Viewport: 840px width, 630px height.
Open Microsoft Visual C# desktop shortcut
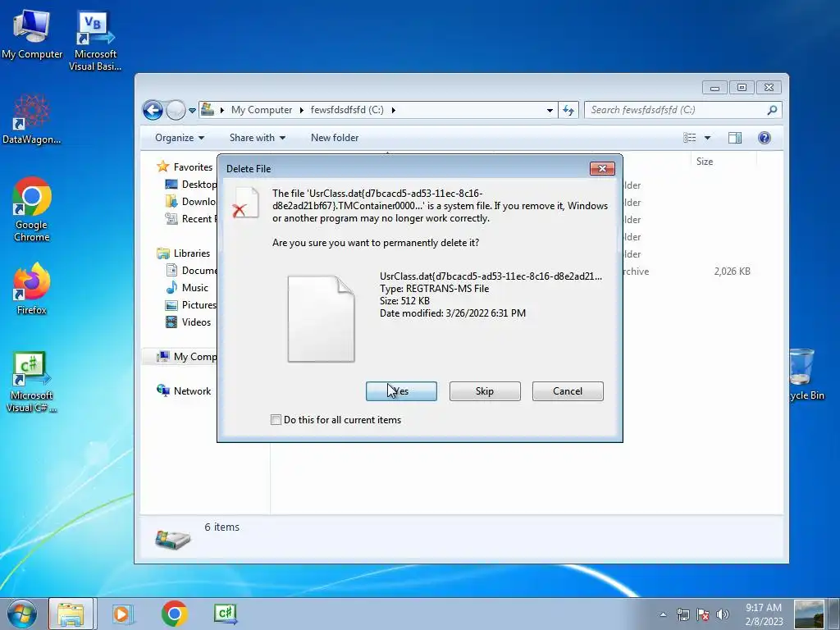[31, 382]
